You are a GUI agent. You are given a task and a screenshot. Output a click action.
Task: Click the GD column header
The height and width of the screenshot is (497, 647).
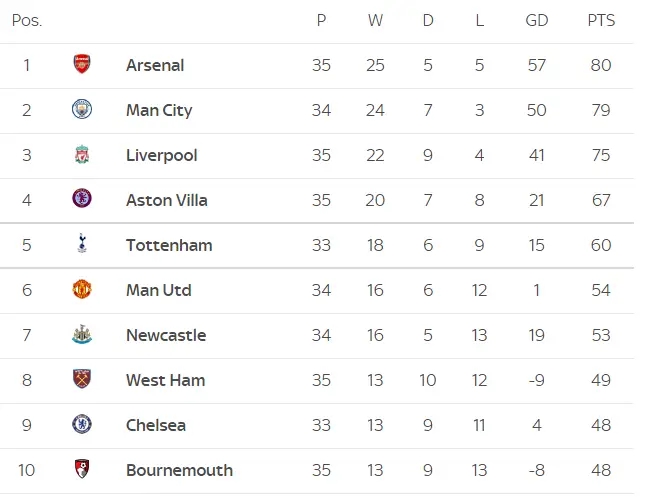click(536, 20)
